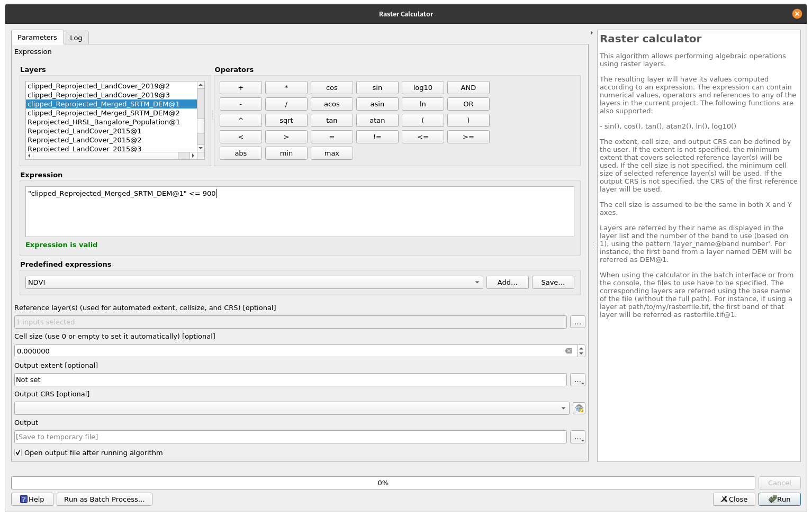
Task: Insert the sin function
Action: coord(377,88)
